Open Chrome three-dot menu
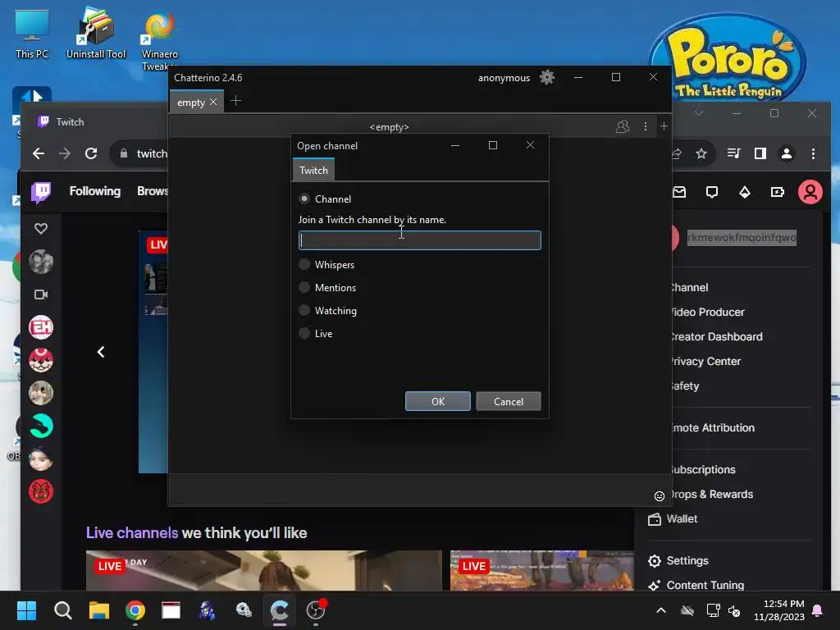The width and height of the screenshot is (840, 630). (x=813, y=153)
